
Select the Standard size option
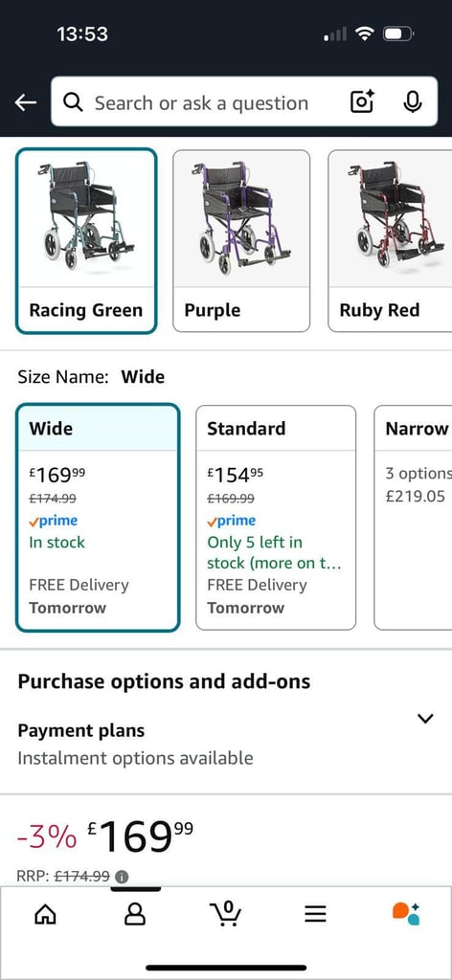[x=276, y=518]
